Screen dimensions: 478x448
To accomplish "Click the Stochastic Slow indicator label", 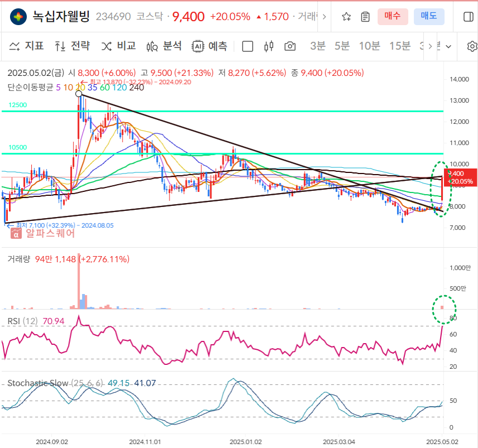I will pyautogui.click(x=55, y=383).
